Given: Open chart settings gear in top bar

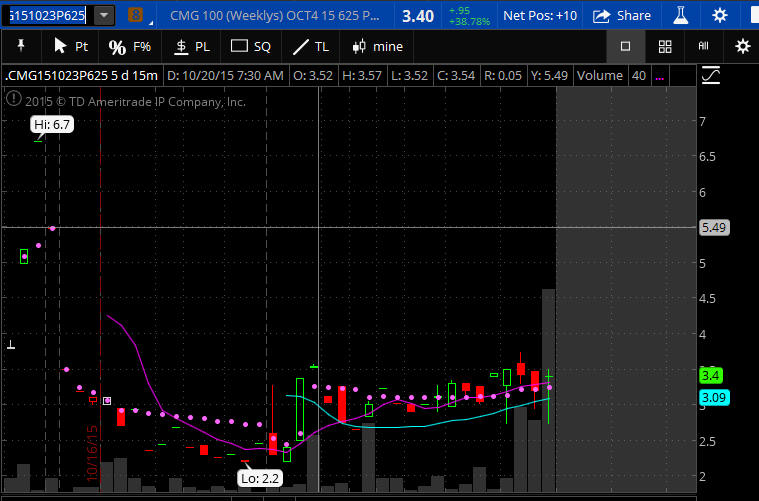Looking at the screenshot, I should coord(720,16).
